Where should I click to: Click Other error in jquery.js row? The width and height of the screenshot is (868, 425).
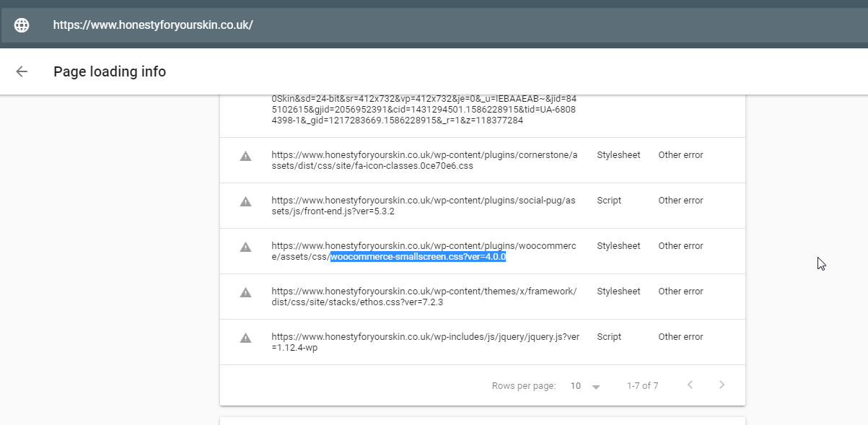[x=680, y=337]
